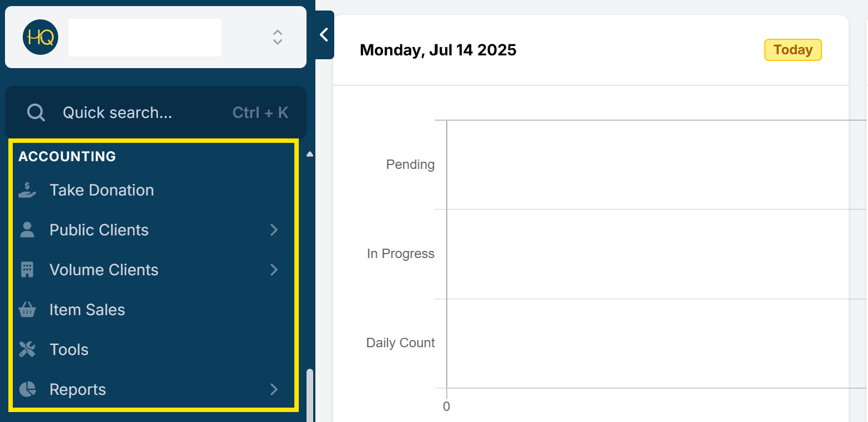Click the Item Sales basket icon
Screen dimensions: 868x422
tap(27, 310)
